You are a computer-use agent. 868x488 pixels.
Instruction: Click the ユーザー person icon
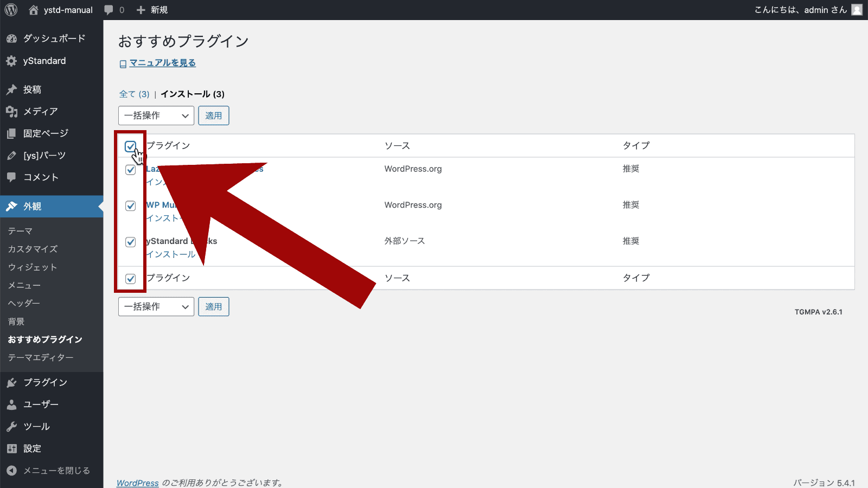pos(11,404)
